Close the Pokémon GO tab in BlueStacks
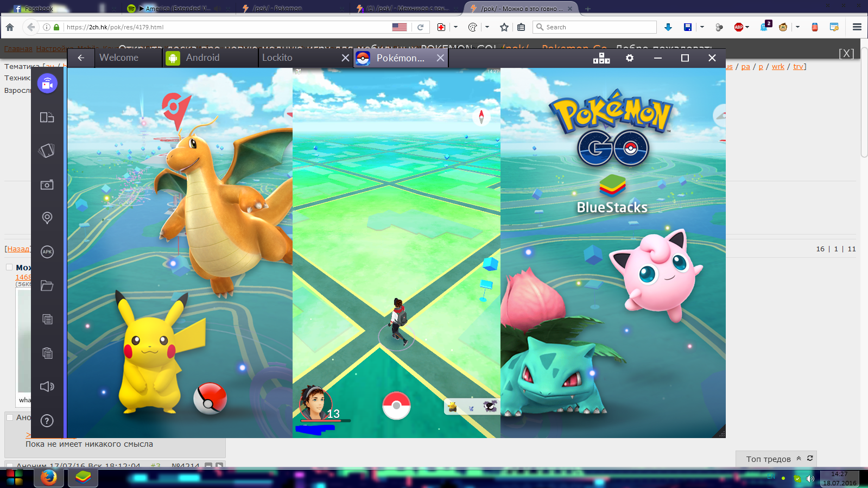Screen dimensions: 868x488 [x=440, y=58]
